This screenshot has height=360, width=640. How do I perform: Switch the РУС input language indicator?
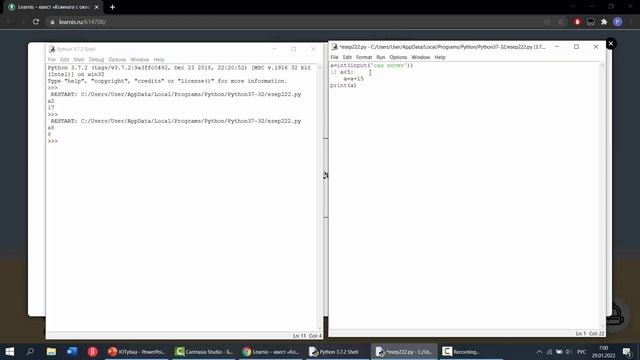coord(581,352)
